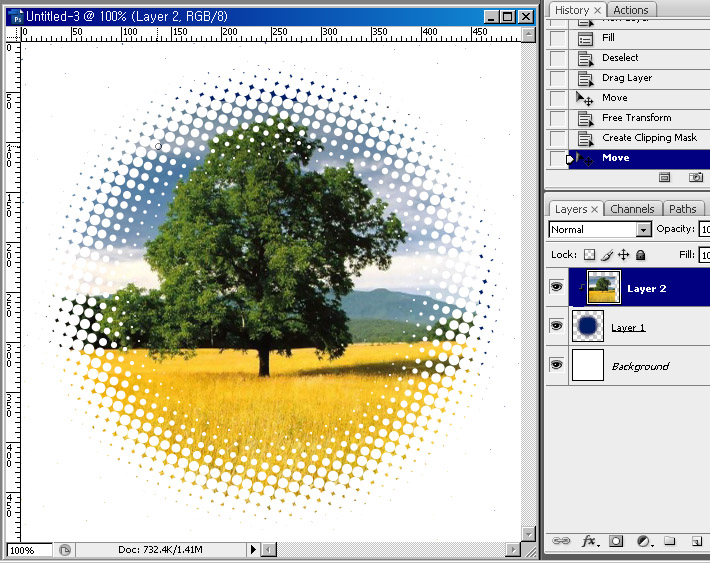The width and height of the screenshot is (710, 563).
Task: Click the Fill history state icon
Action: (585, 39)
